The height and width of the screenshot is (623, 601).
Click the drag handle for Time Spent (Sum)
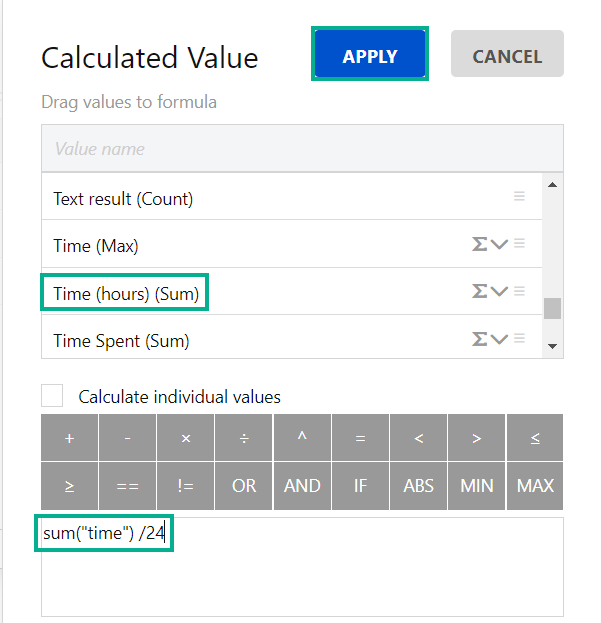click(519, 340)
